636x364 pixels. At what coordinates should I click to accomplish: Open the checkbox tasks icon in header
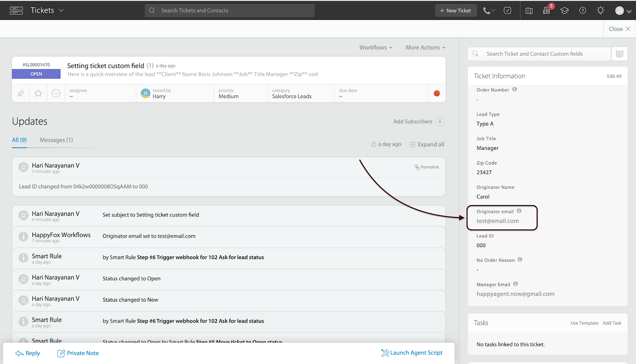508,11
